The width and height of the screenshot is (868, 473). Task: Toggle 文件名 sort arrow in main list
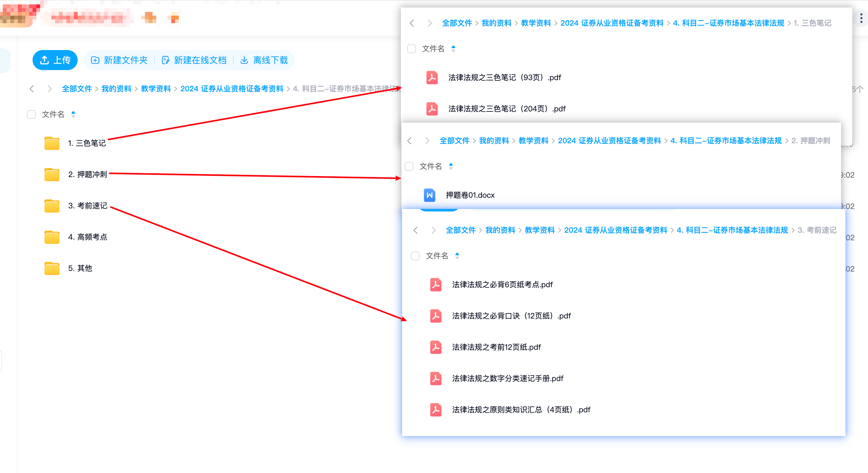click(x=73, y=114)
